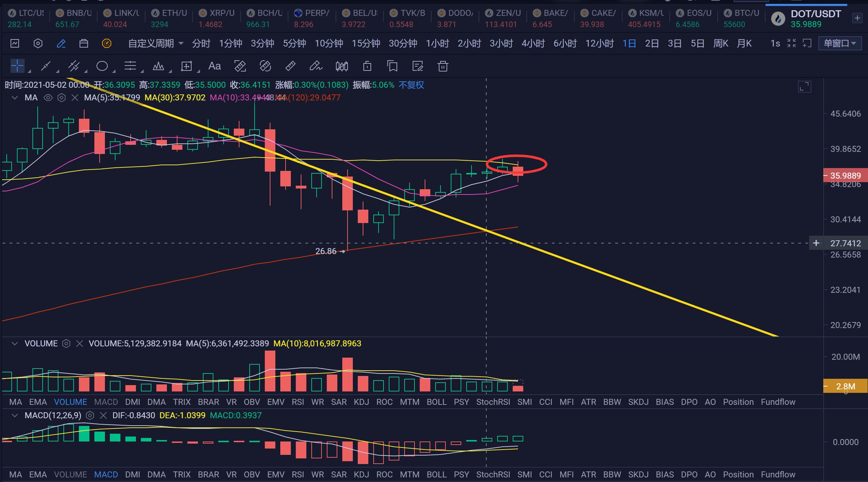Select the ruler measure tool
868x482 pixels.
290,66
